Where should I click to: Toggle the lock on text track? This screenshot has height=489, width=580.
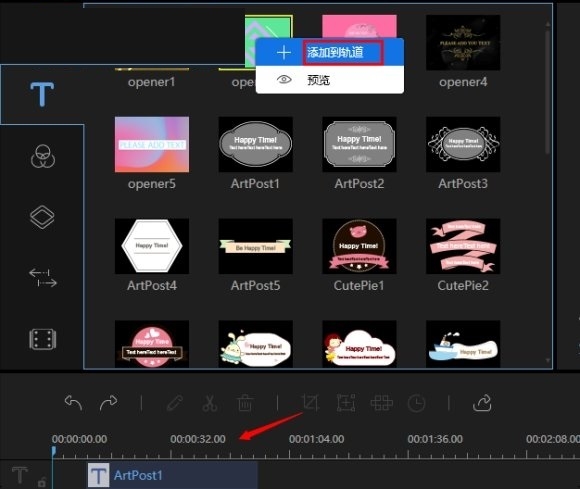click(x=42, y=482)
